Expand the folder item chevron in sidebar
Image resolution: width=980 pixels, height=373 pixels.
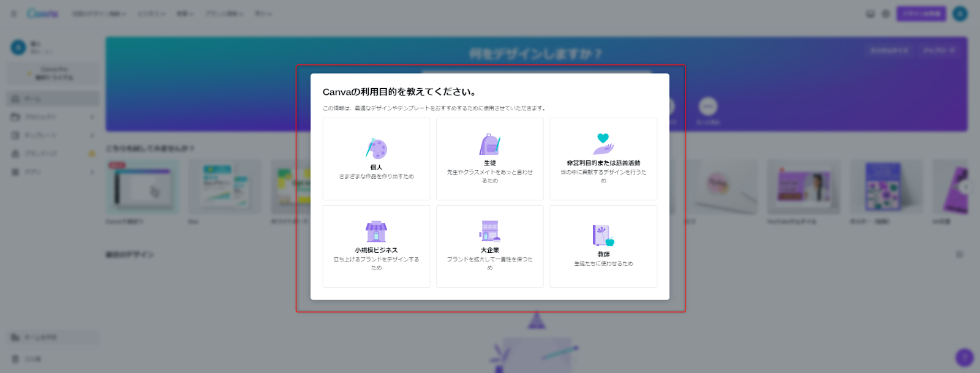[92, 117]
